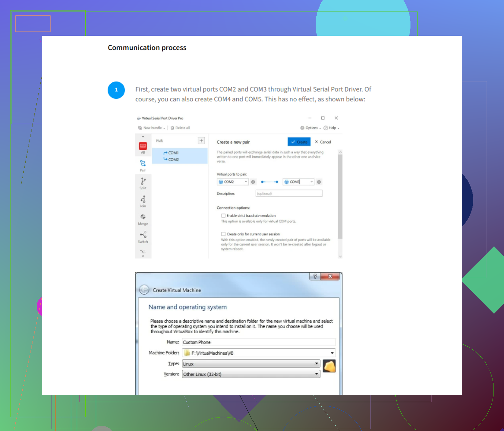Open settings gear next to COM2 port
Screen dimensions: 504x431
tap(253, 182)
